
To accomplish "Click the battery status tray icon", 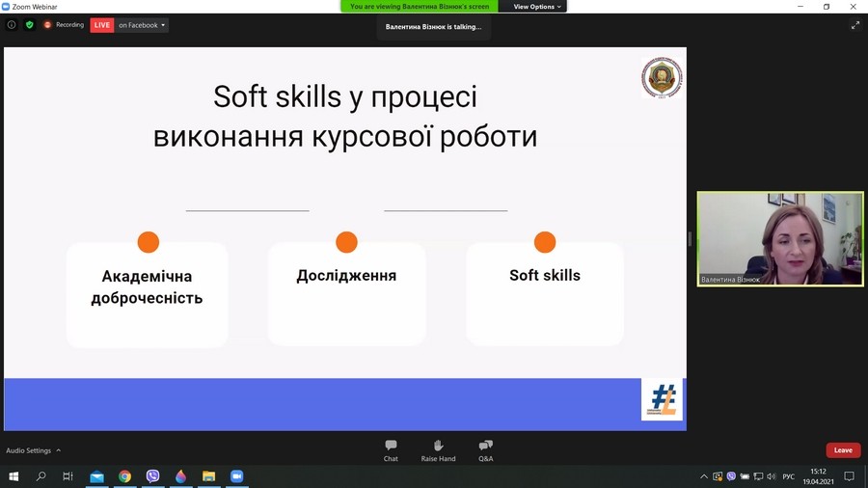I will (745, 476).
